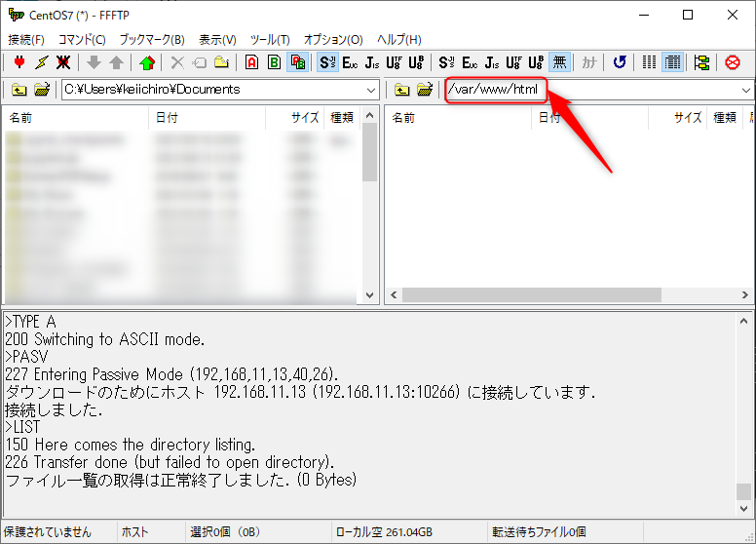The image size is (756, 544).
Task: Open the ブックマーク(B) menu
Action: pos(151,39)
